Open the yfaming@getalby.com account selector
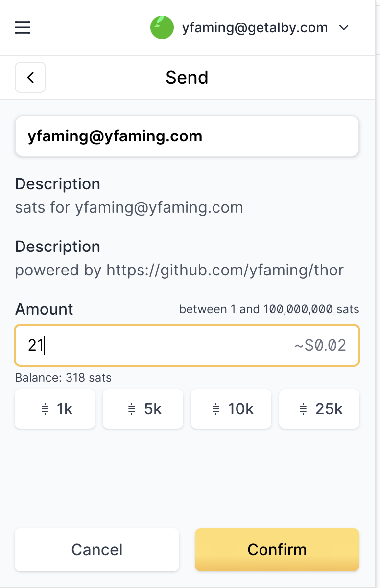 (250, 28)
